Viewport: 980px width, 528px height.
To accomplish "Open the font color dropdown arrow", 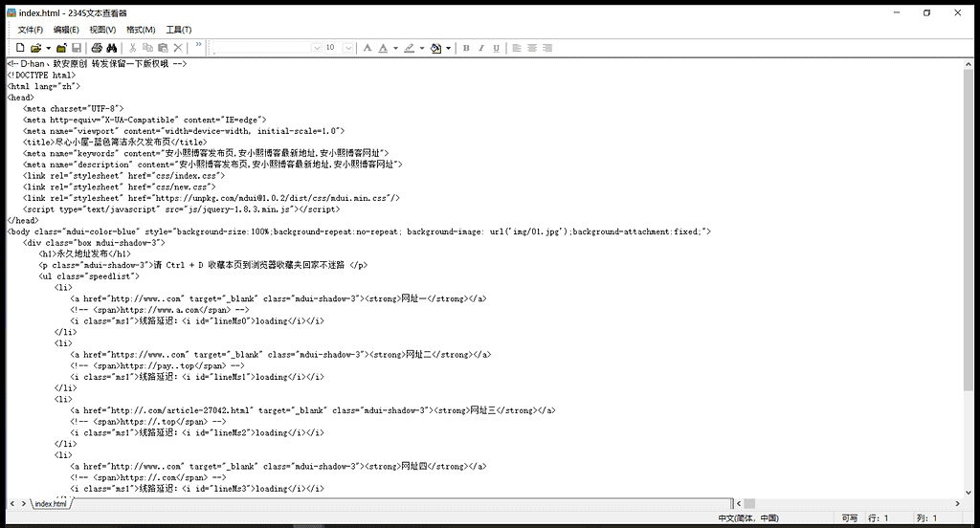I will 395,48.
